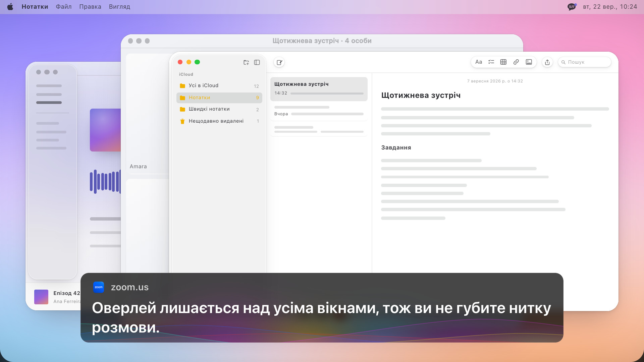Insert a table into the note
Screen dimensions: 644x362
coord(503,62)
